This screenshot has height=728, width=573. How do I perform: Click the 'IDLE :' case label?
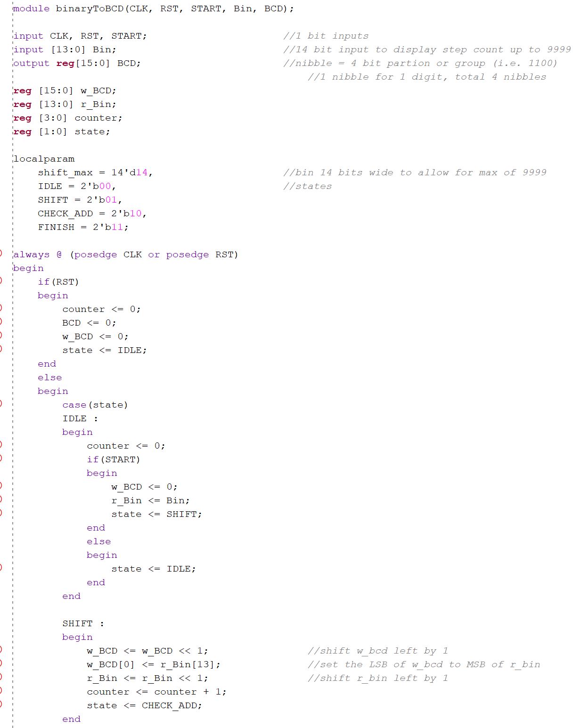(80, 418)
